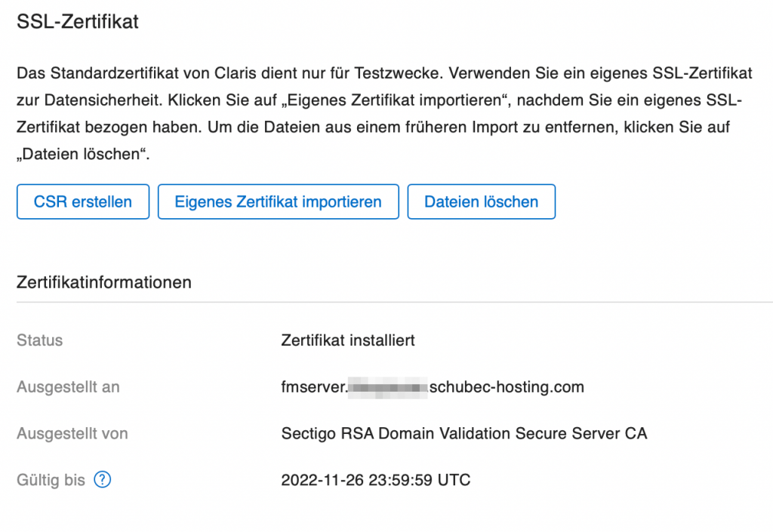
Task: Click the divider line below Zertifikatinformationen
Action: coord(394,302)
